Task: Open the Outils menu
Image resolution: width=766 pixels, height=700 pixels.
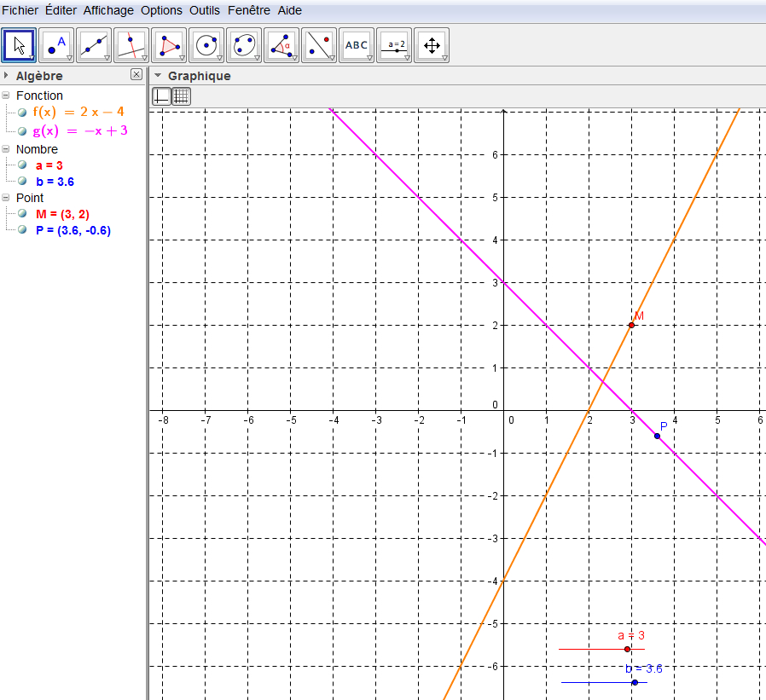Action: (x=205, y=10)
